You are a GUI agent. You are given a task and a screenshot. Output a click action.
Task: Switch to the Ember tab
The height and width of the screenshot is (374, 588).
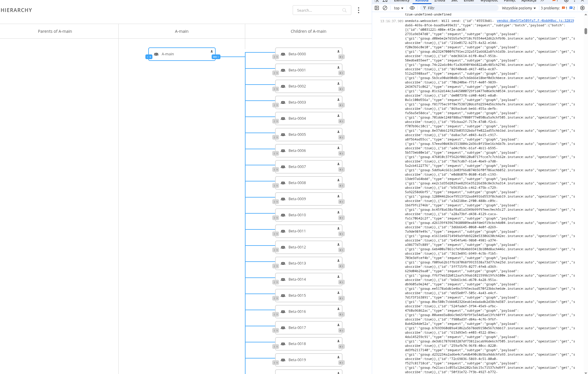click(469, 1)
